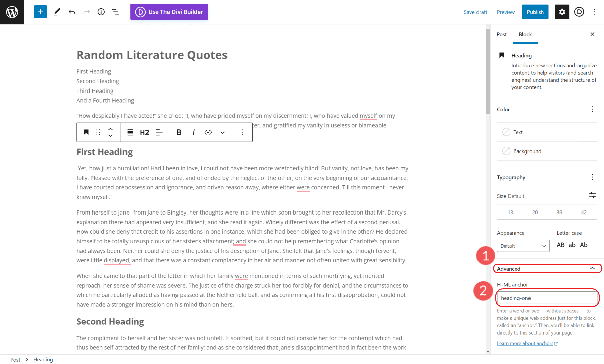Open the Typography options menu
604x364 pixels.
point(592,177)
